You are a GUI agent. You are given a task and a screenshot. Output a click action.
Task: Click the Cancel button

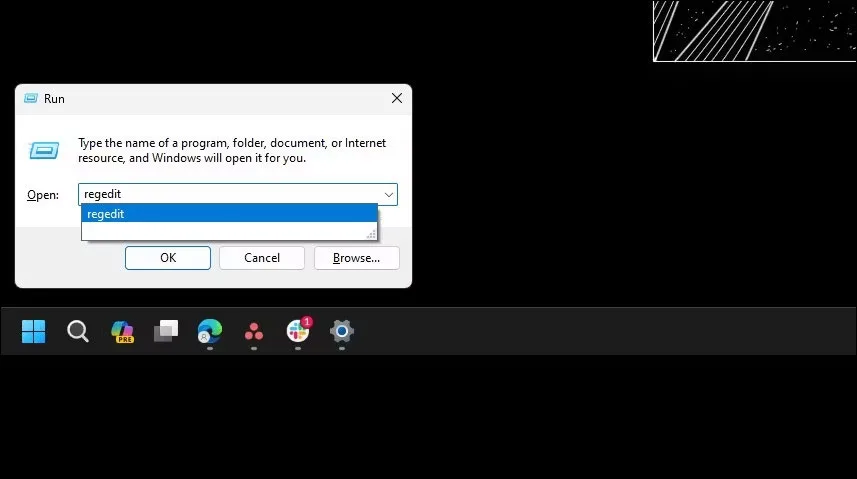click(x=262, y=258)
